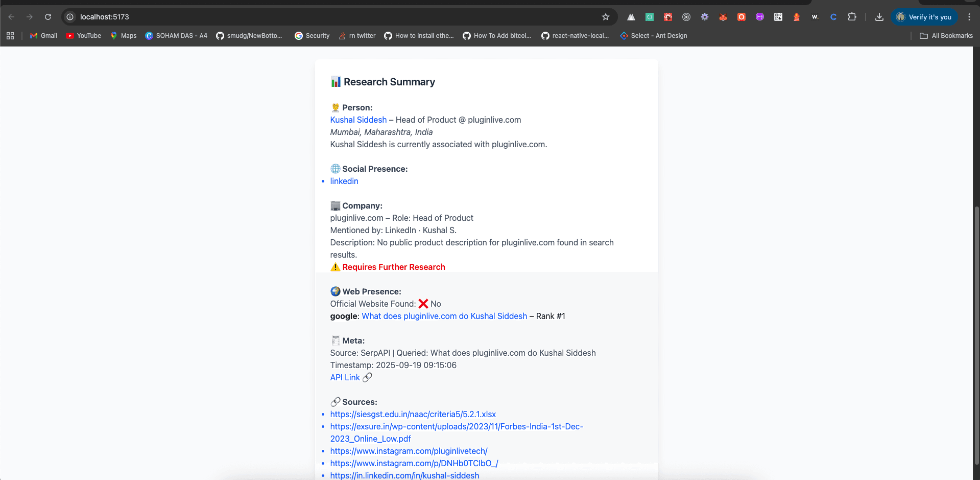This screenshot has width=980, height=480.
Task: Open How To Add bitcoi... bookmark
Action: click(497, 36)
